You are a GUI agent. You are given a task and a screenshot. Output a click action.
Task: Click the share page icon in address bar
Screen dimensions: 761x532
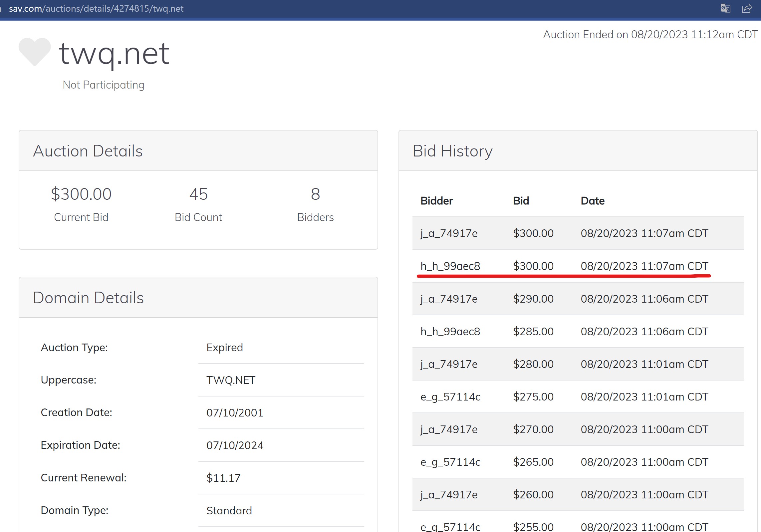(x=747, y=8)
